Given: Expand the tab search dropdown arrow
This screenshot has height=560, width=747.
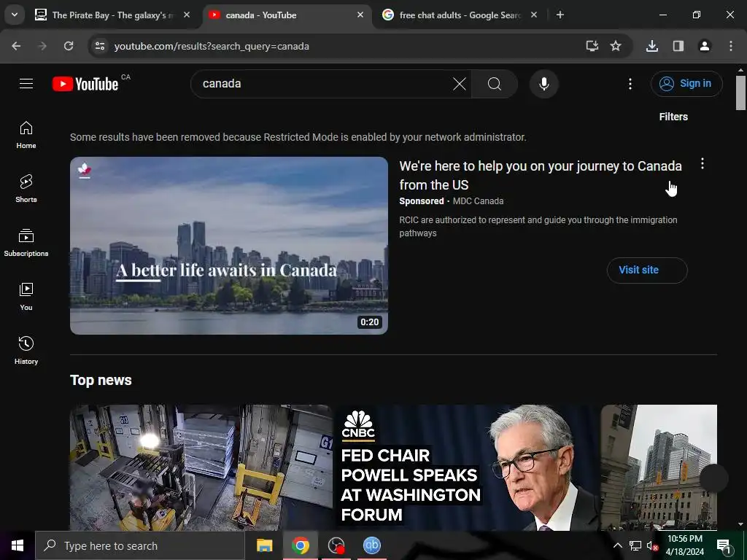Looking at the screenshot, I should coord(15,15).
